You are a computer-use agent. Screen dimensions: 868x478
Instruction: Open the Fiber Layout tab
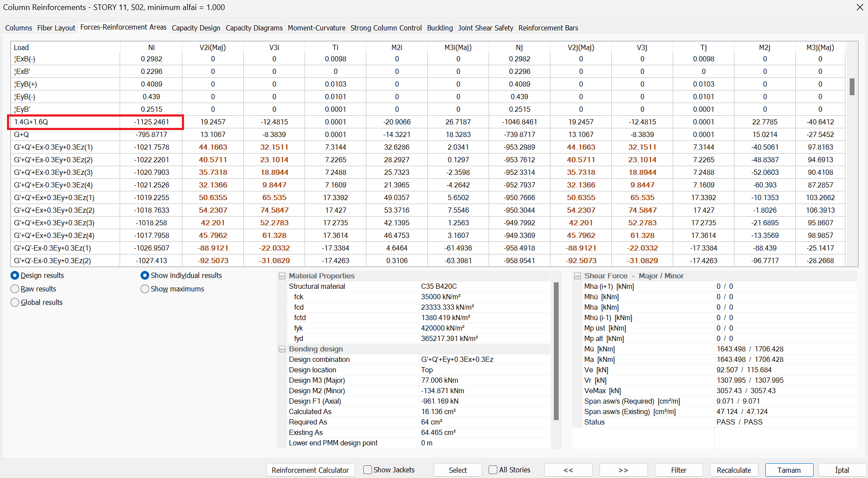coord(56,28)
